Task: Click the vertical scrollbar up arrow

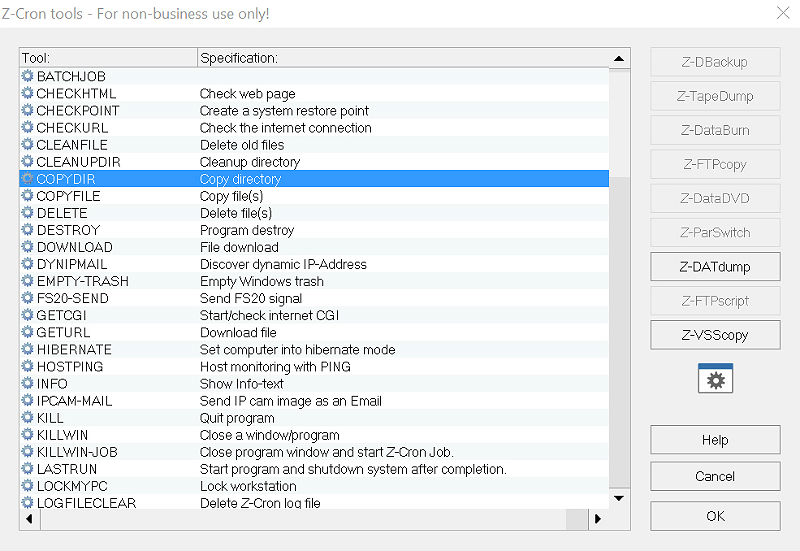Action: point(619,58)
